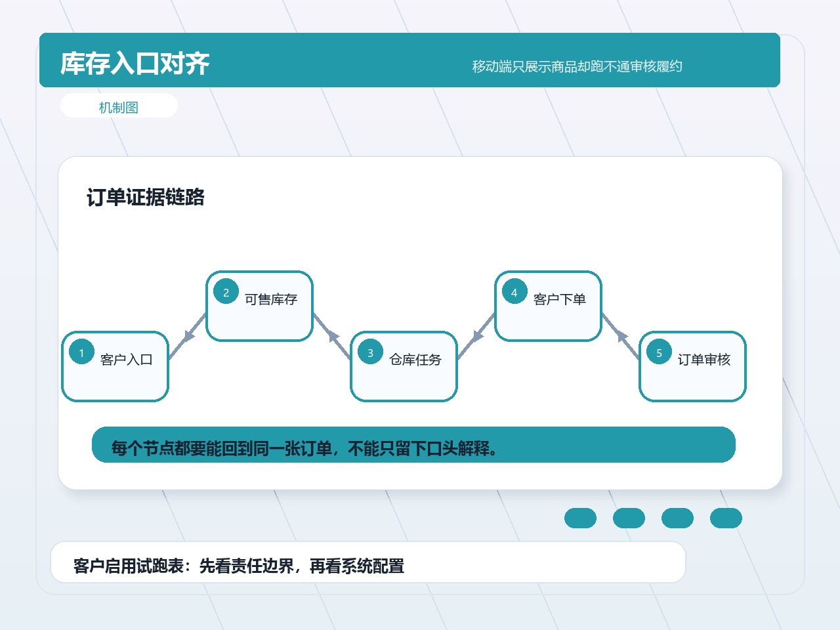Select the subtitle 移动端只展示商品却跑不通审核履约

(x=577, y=66)
